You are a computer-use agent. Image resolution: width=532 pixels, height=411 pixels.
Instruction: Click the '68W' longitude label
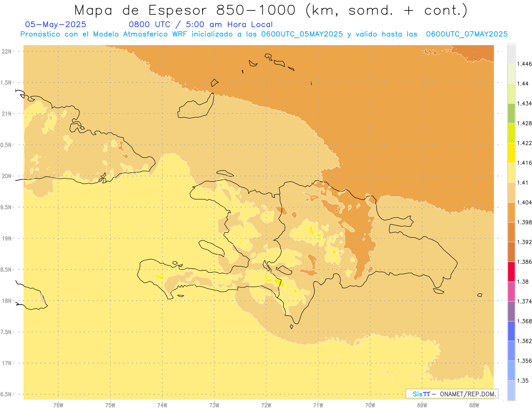pos(474,405)
